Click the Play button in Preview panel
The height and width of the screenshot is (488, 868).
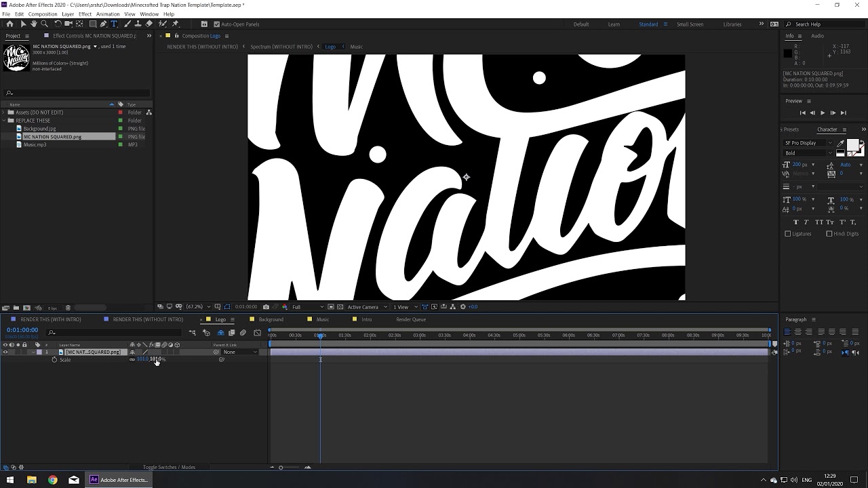pyautogui.click(x=823, y=113)
